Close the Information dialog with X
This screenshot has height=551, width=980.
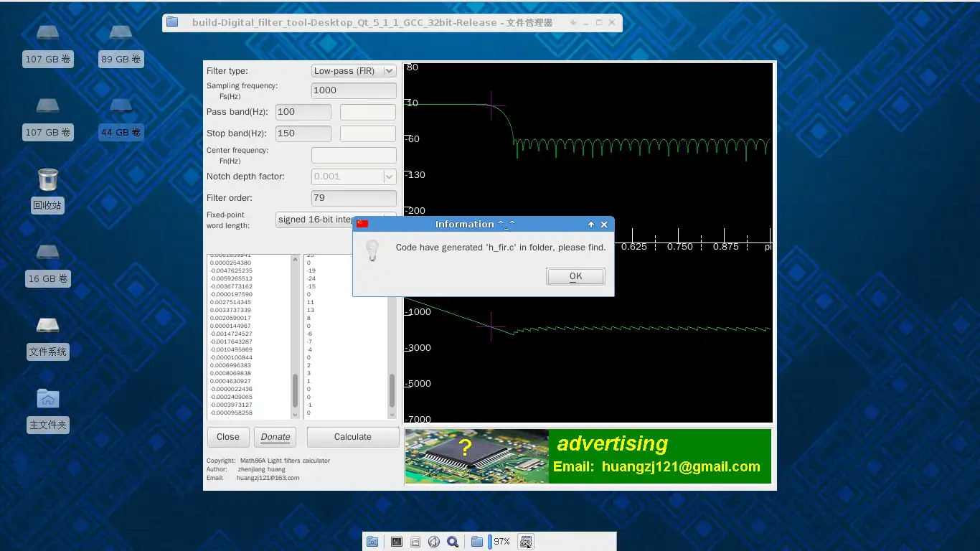point(604,225)
